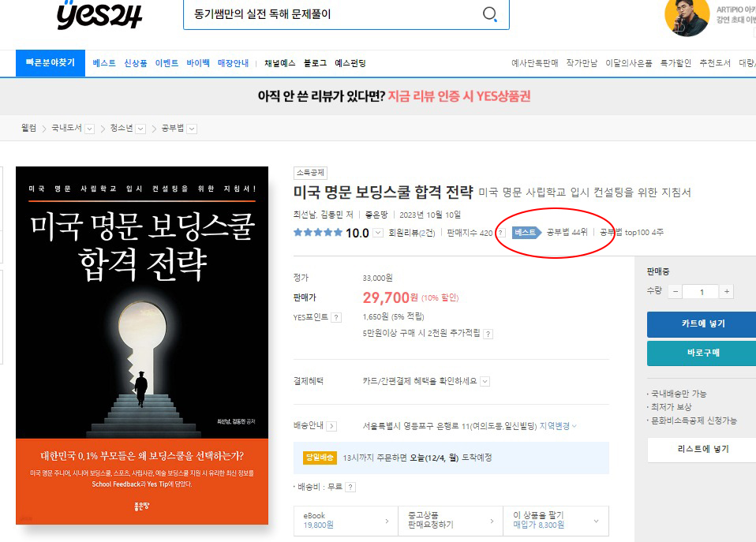This screenshot has width=756, height=542.
Task: Click the question mark beside 추가적립
Action: pos(488,334)
